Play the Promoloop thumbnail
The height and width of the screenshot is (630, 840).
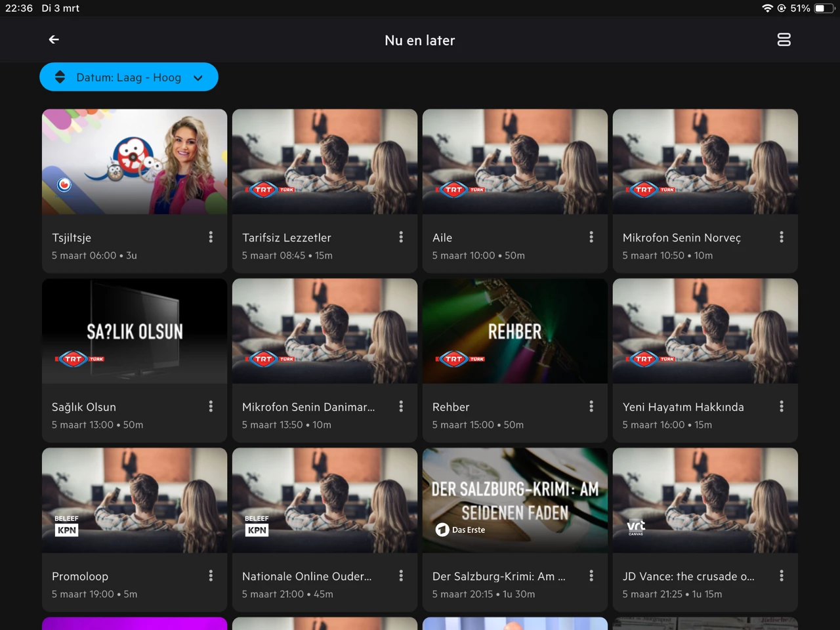point(135,500)
